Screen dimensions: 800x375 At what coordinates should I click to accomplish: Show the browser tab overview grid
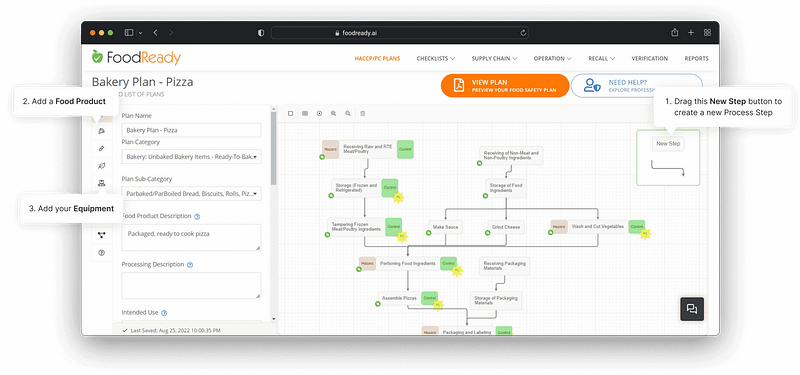[707, 33]
